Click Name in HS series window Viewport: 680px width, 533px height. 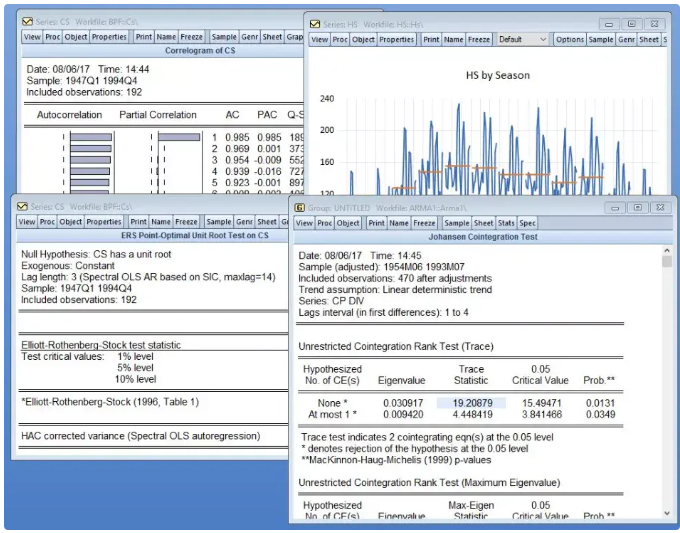(454, 39)
